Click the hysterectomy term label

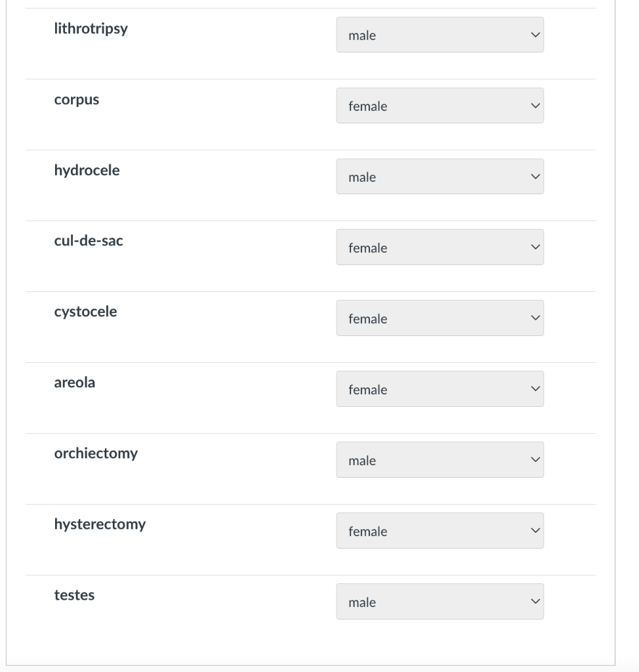coord(100,524)
